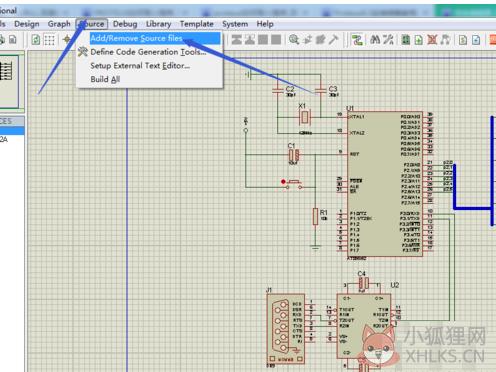Image resolution: width=496 pixels, height=372 pixels.
Task: Toggle the grid display icon
Action: coord(49,40)
